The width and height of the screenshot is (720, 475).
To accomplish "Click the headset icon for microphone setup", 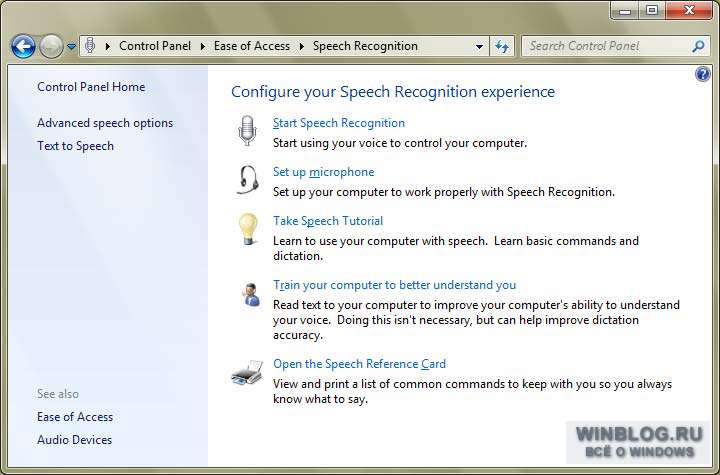I will pyautogui.click(x=248, y=180).
